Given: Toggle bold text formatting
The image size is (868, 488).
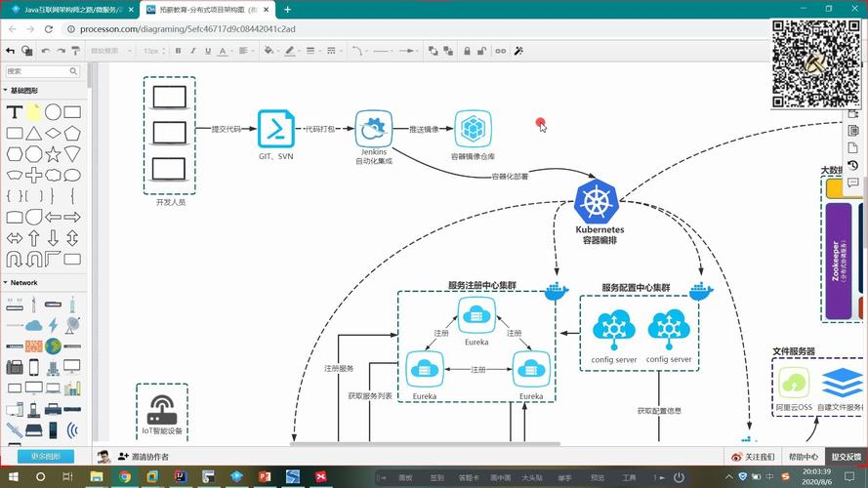Looking at the screenshot, I should pyautogui.click(x=178, y=51).
